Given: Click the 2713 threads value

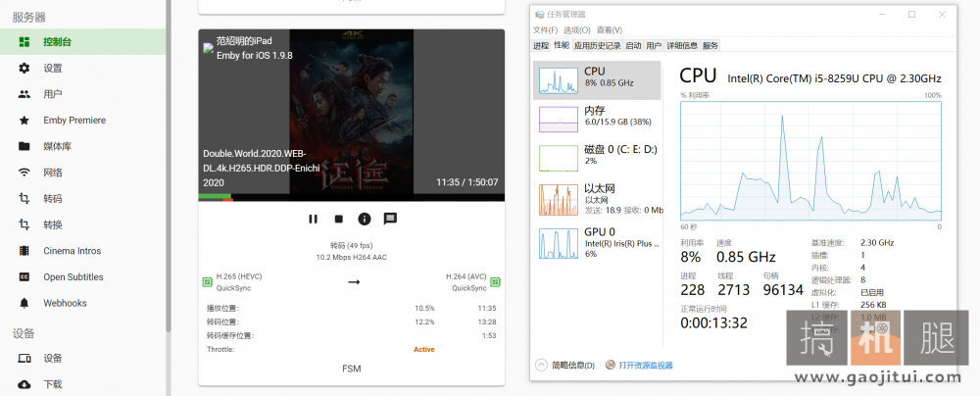Looking at the screenshot, I should [x=733, y=290].
